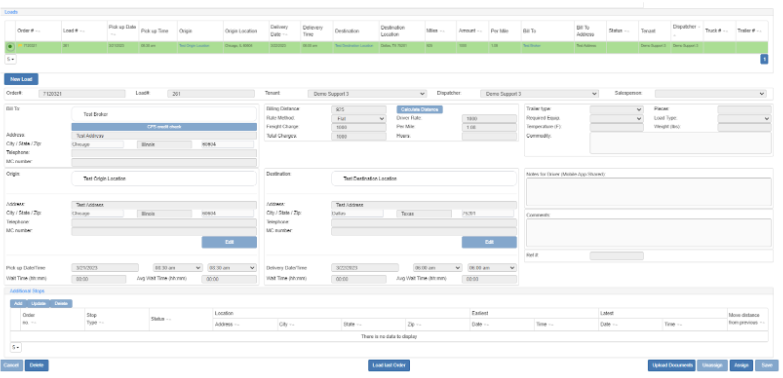783x378 pixels.
Task: Open the Load Type dropdown
Action: [744, 118]
